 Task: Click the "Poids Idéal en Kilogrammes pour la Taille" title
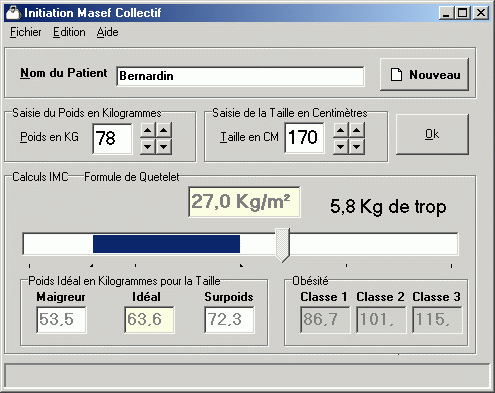coord(124,281)
